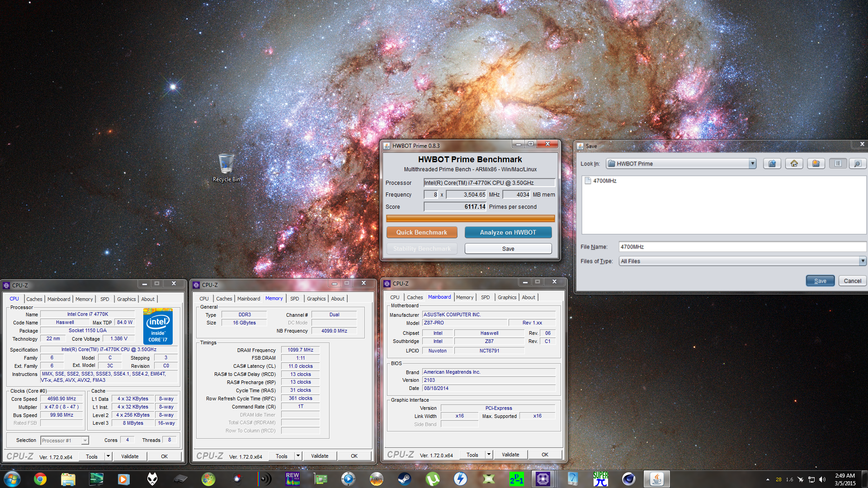Switch to CPU-Z via its taskbar icon
Screen dimensions: 868x488
pos(543,479)
